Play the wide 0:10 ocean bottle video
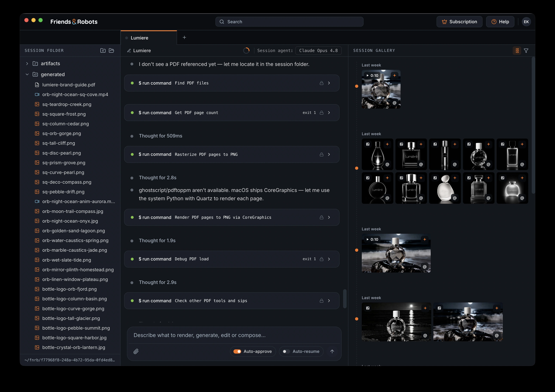This screenshot has height=392, width=555. click(396, 253)
